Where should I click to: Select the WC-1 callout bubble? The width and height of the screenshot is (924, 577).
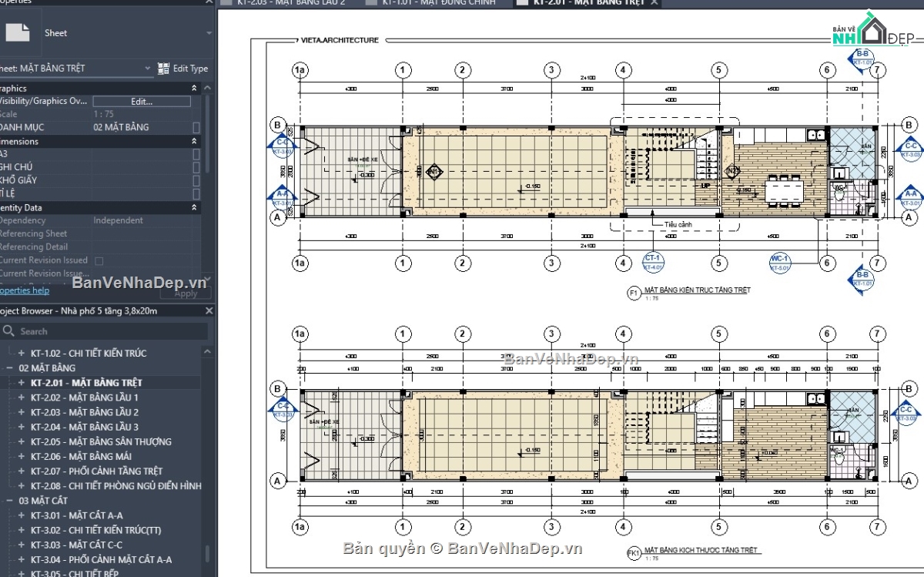point(780,262)
